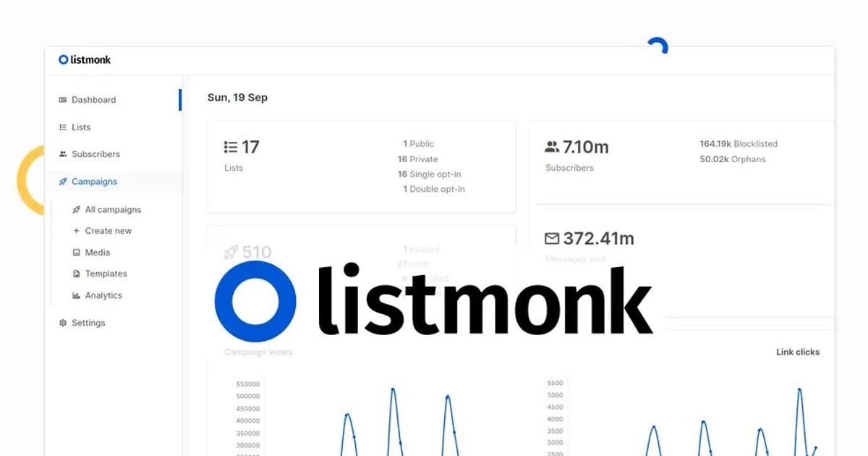
Task: Click the Templates file icon
Action: point(77,274)
